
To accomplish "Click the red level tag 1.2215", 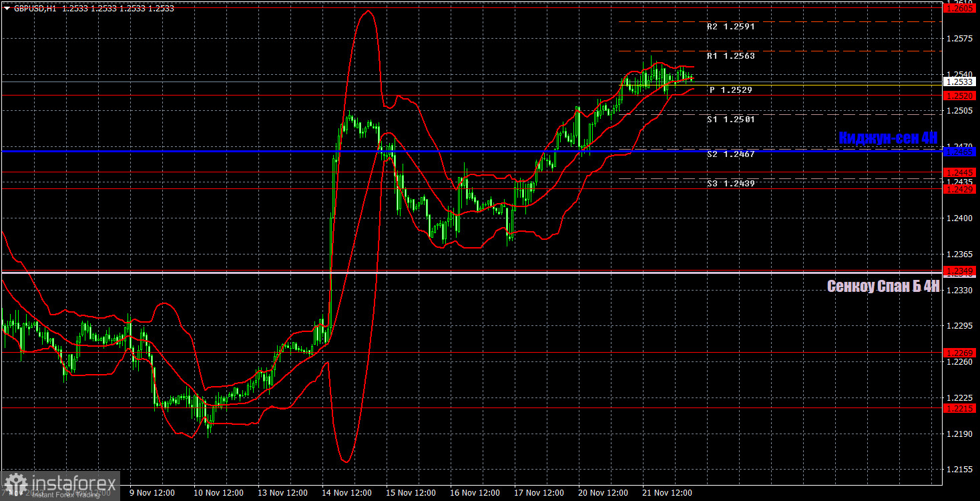I will (960, 407).
